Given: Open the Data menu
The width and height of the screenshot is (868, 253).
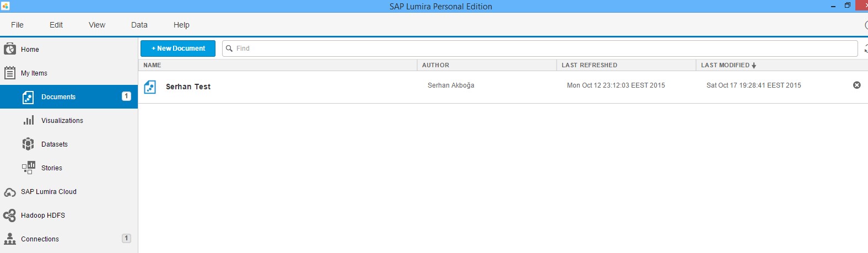Looking at the screenshot, I should tap(139, 25).
